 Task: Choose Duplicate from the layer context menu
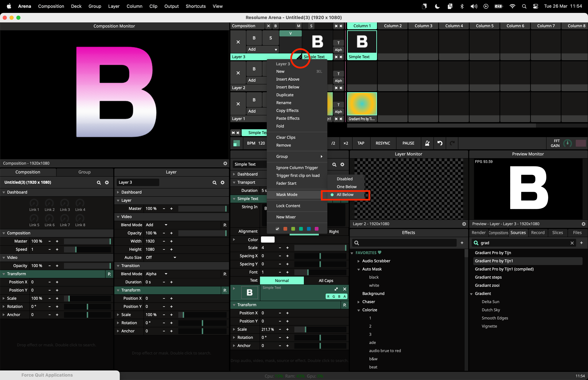coord(285,95)
